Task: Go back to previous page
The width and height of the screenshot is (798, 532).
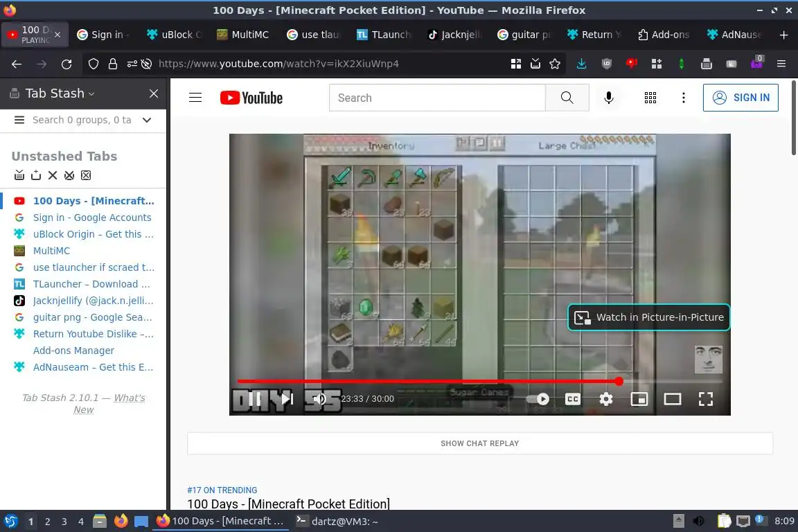Action: pos(17,64)
